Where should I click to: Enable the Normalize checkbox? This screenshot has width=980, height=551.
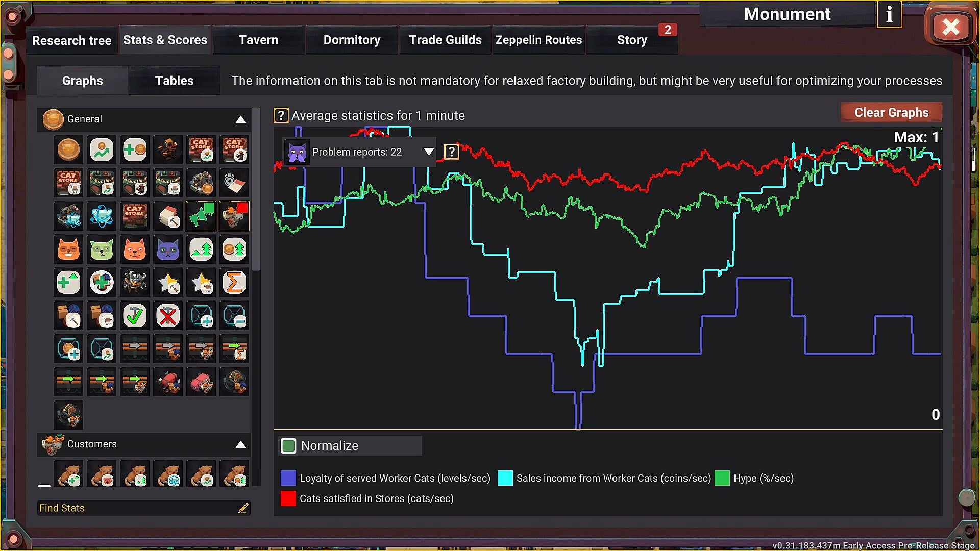pyautogui.click(x=289, y=446)
